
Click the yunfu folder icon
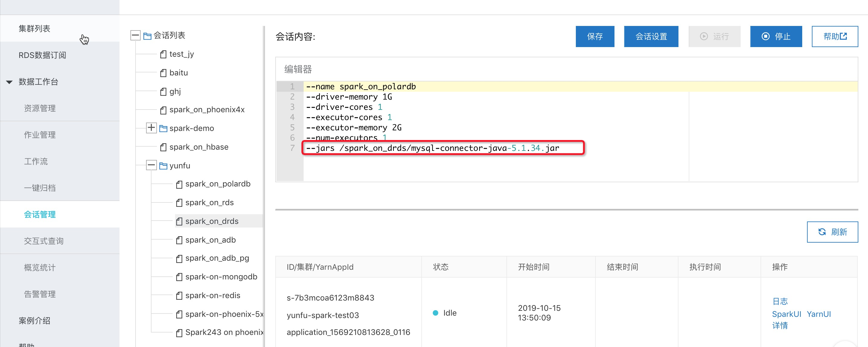[163, 166]
